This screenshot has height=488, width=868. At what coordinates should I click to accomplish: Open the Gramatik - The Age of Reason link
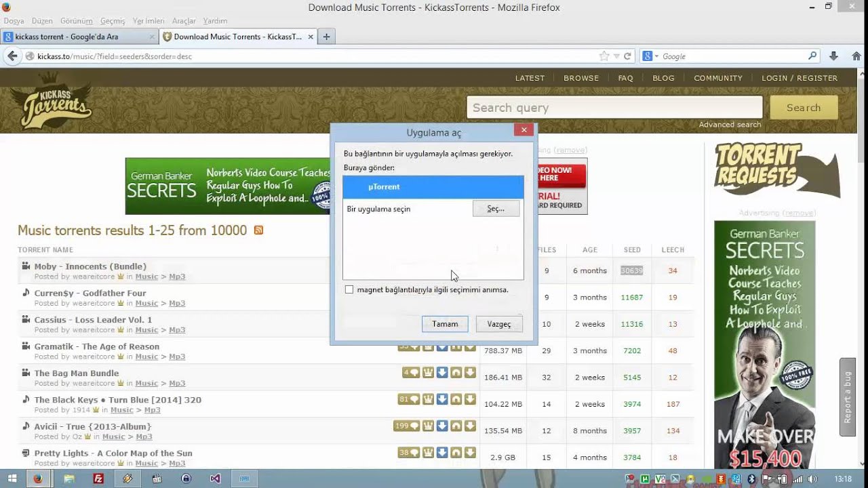point(97,346)
